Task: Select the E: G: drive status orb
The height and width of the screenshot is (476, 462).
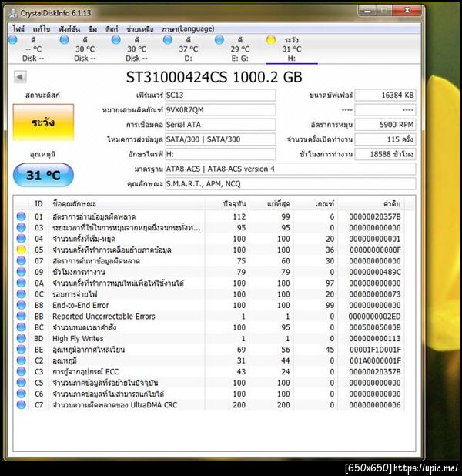Action: 219,40
